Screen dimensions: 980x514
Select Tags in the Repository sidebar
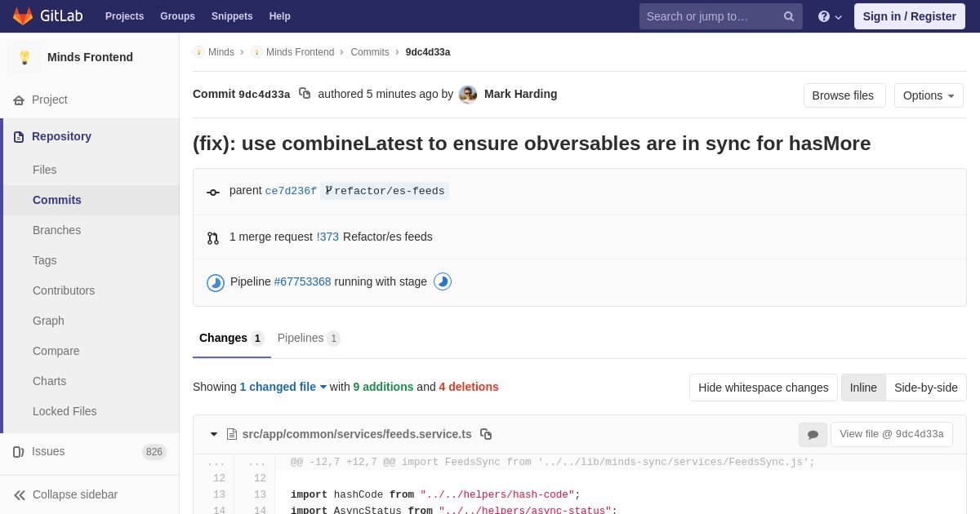coord(91,260)
